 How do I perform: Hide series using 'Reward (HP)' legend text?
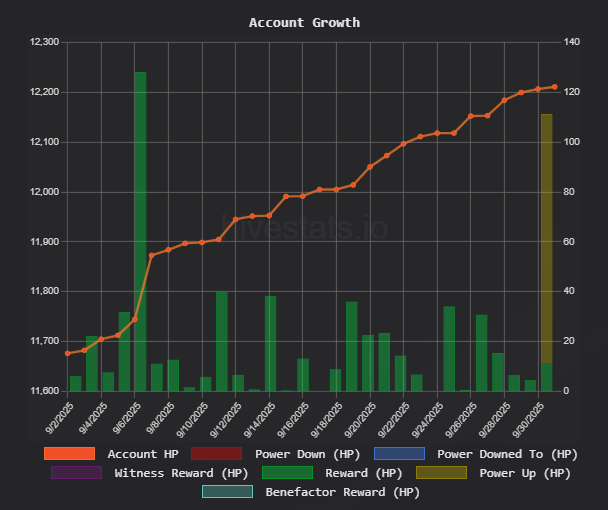point(361,472)
